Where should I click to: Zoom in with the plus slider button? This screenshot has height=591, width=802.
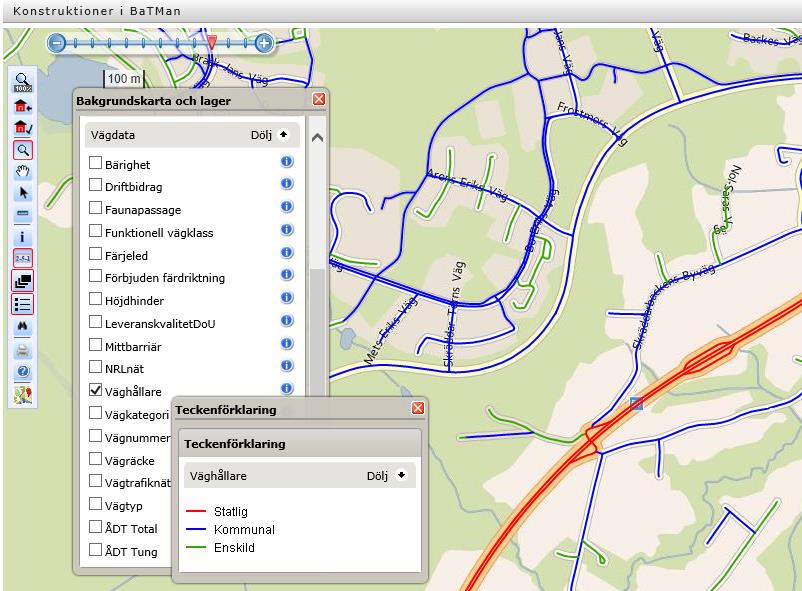coord(264,43)
